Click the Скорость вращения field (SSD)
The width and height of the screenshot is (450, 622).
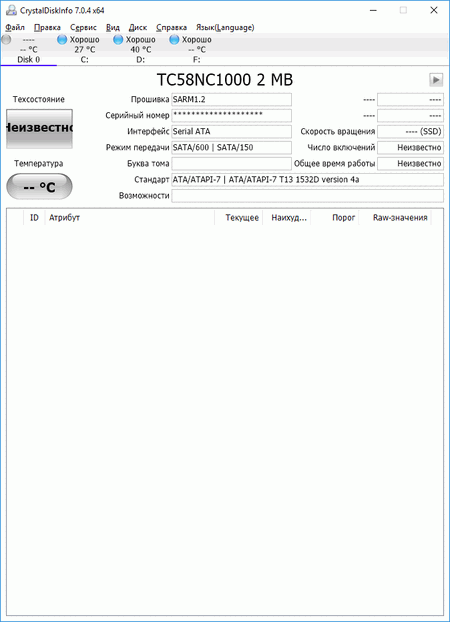[x=410, y=131]
